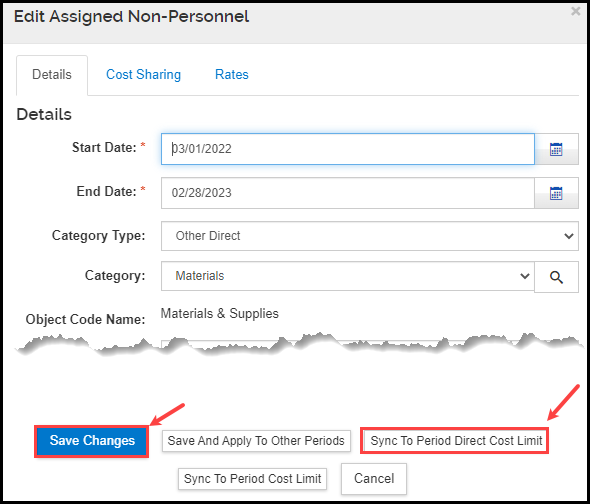
Task: Click the Sync To Period Cost Limit button
Action: click(252, 479)
